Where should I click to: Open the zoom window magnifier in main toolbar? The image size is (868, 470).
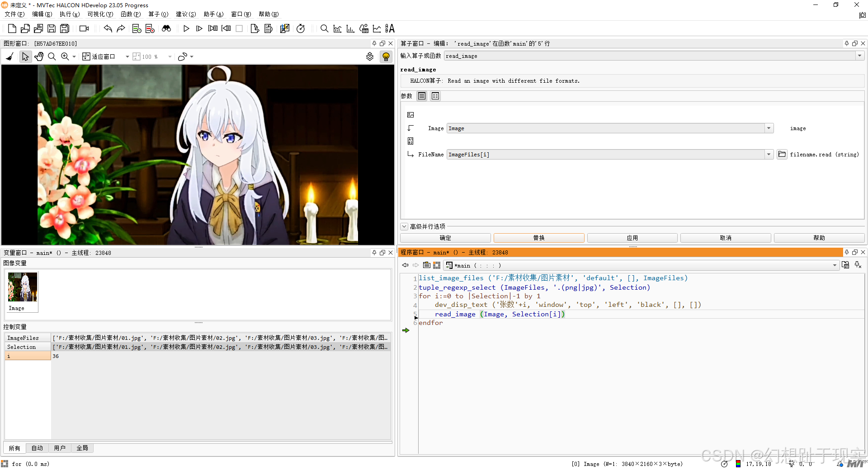point(324,28)
